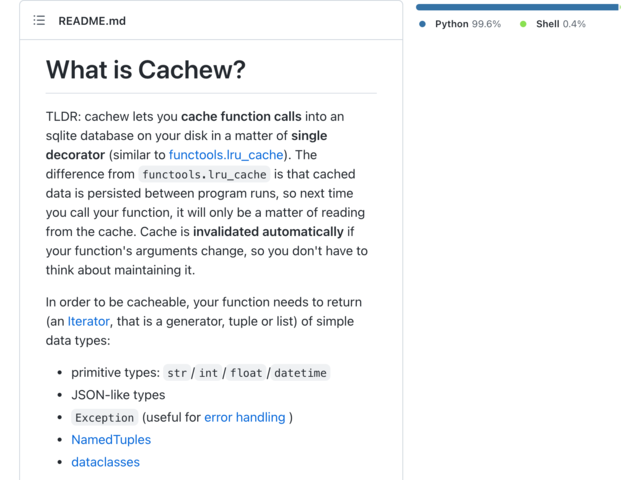Open the dataclasses link
Screen dimensions: 640x480
pyautogui.click(x=105, y=462)
